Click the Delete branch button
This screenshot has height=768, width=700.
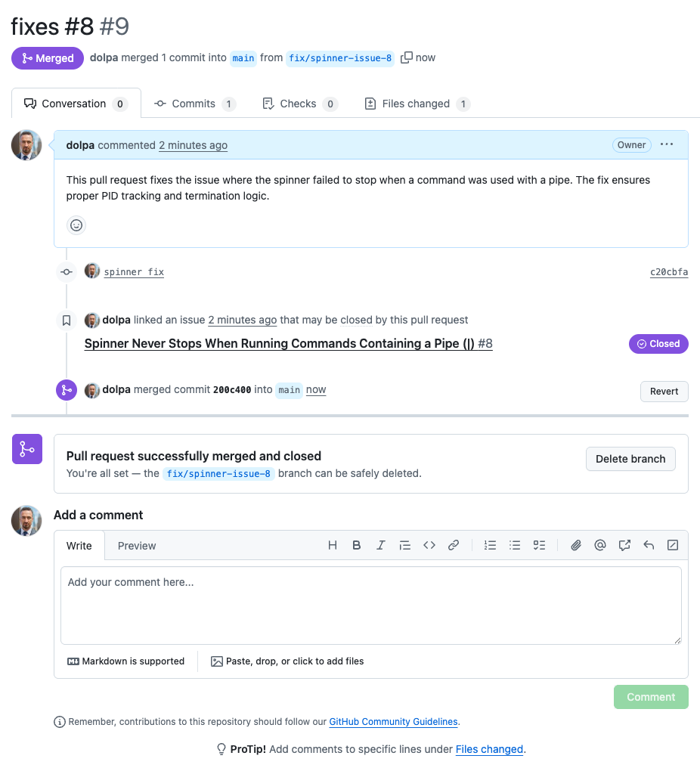(x=630, y=459)
